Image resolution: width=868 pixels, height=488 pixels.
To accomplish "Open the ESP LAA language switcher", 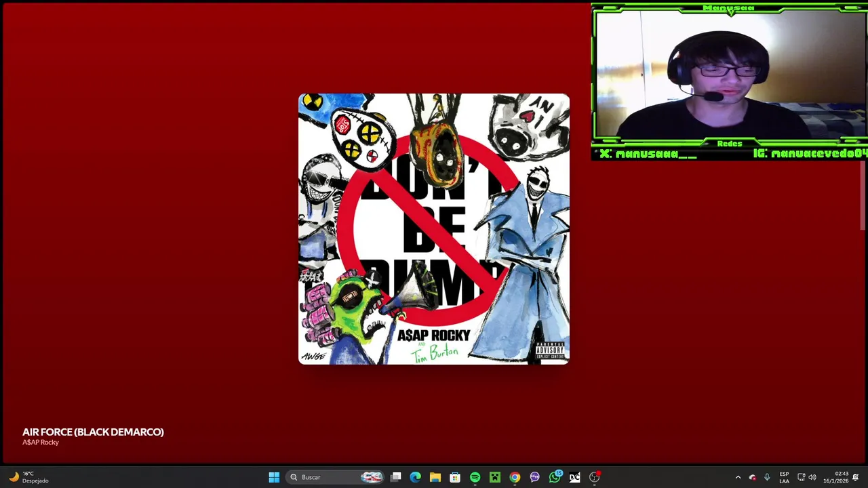I will point(784,477).
